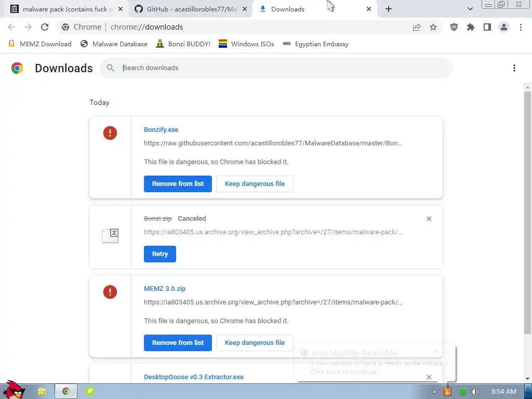Switch to the malware pack tab
The width and height of the screenshot is (532, 399).
coord(65,9)
